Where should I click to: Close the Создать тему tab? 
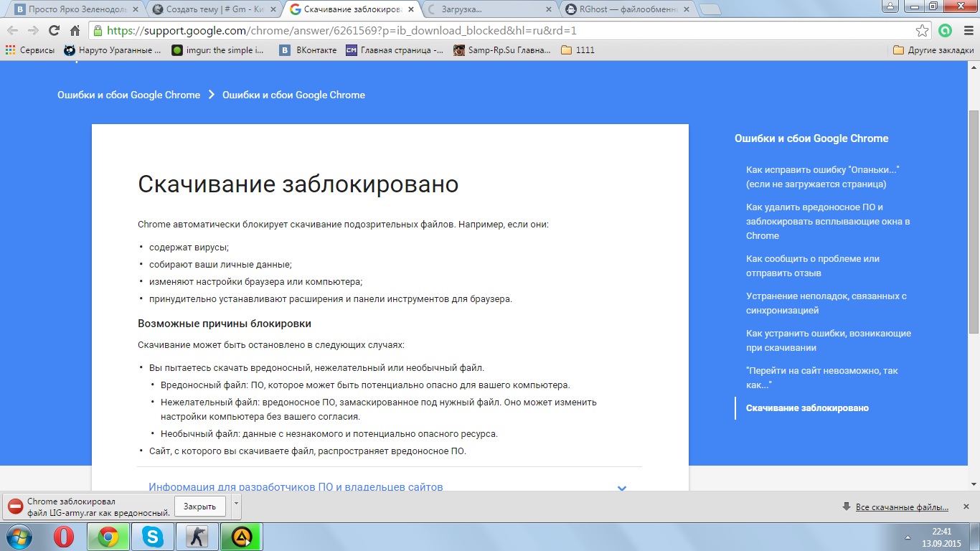[273, 10]
